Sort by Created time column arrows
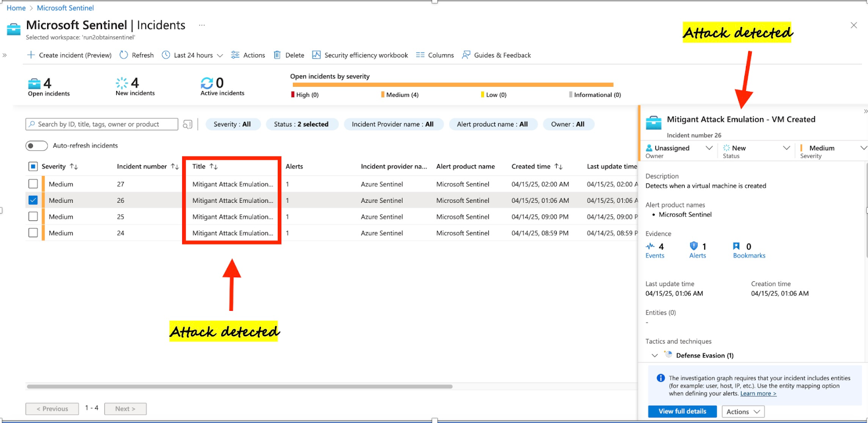Viewport: 868px width, 423px height. [x=558, y=166]
